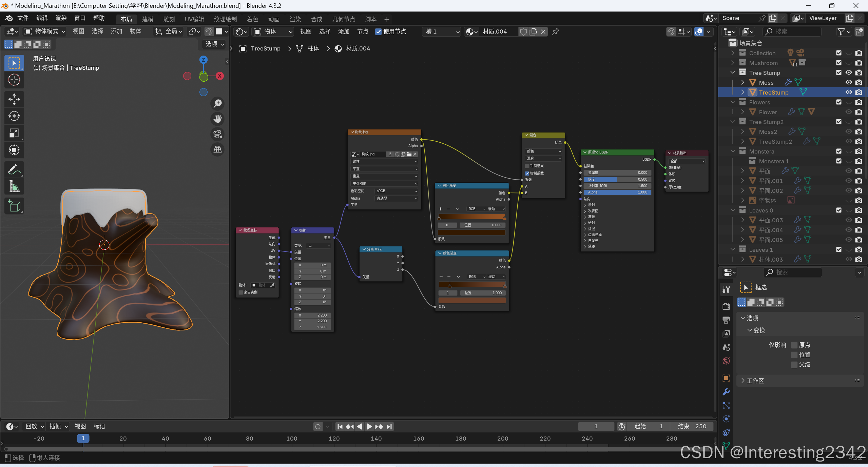Image resolution: width=868 pixels, height=467 pixels.
Task: Collapse the Tree Stump collection
Action: pos(733,73)
